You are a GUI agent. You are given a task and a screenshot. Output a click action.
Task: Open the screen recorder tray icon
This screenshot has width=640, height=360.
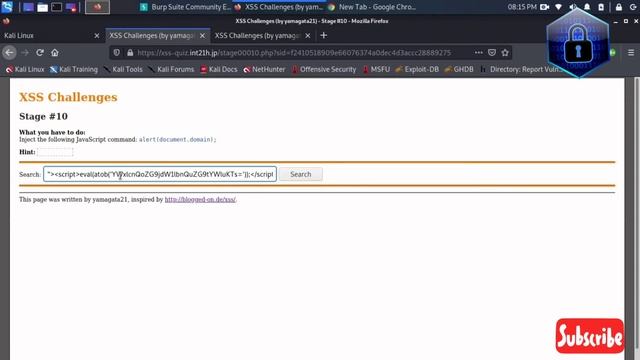(544, 7)
